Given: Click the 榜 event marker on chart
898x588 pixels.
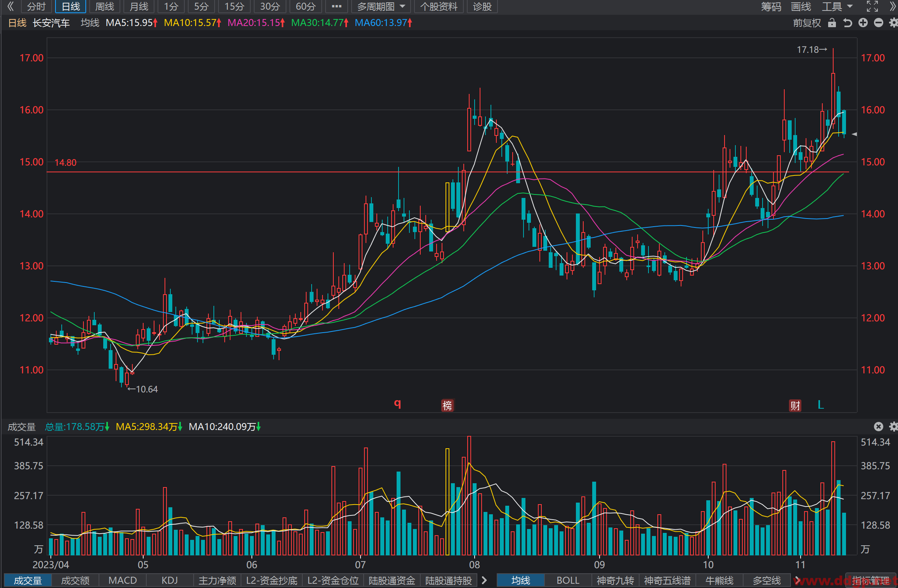Looking at the screenshot, I should [x=447, y=405].
